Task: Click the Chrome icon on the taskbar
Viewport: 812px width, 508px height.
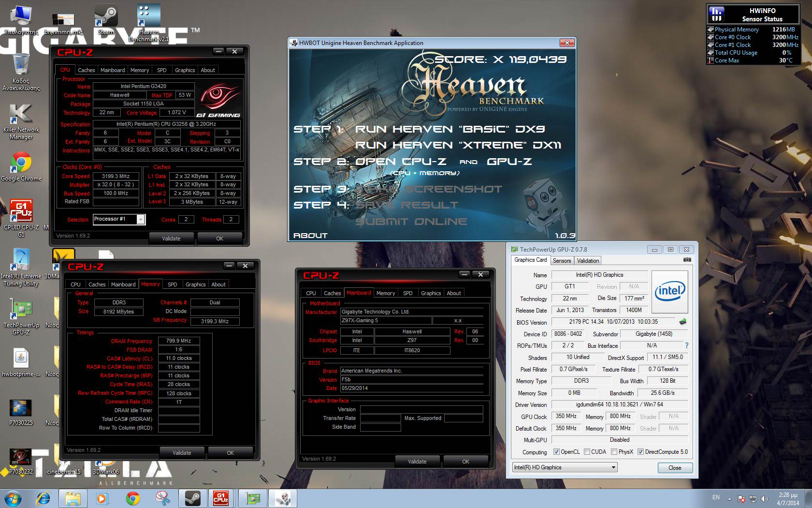Action: tap(132, 498)
